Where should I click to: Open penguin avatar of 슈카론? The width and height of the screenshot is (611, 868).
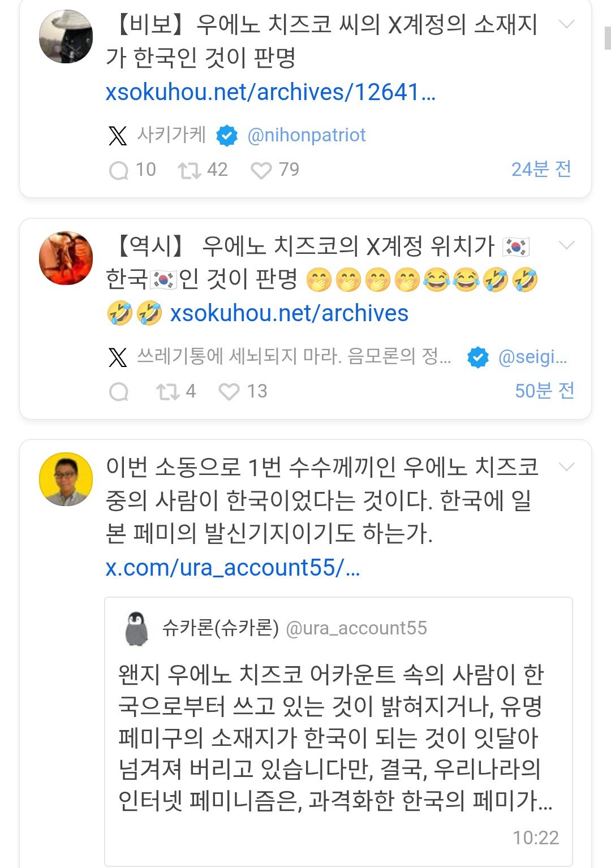click(136, 628)
